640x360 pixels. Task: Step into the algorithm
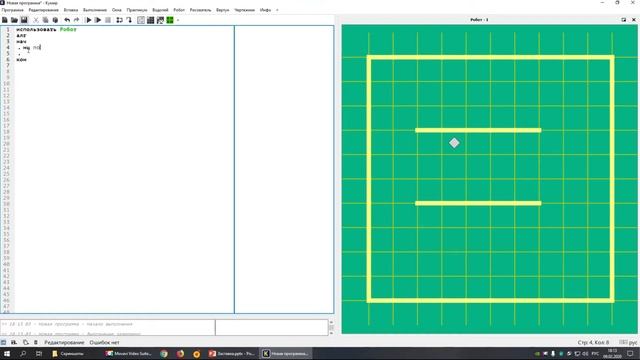click(129, 20)
